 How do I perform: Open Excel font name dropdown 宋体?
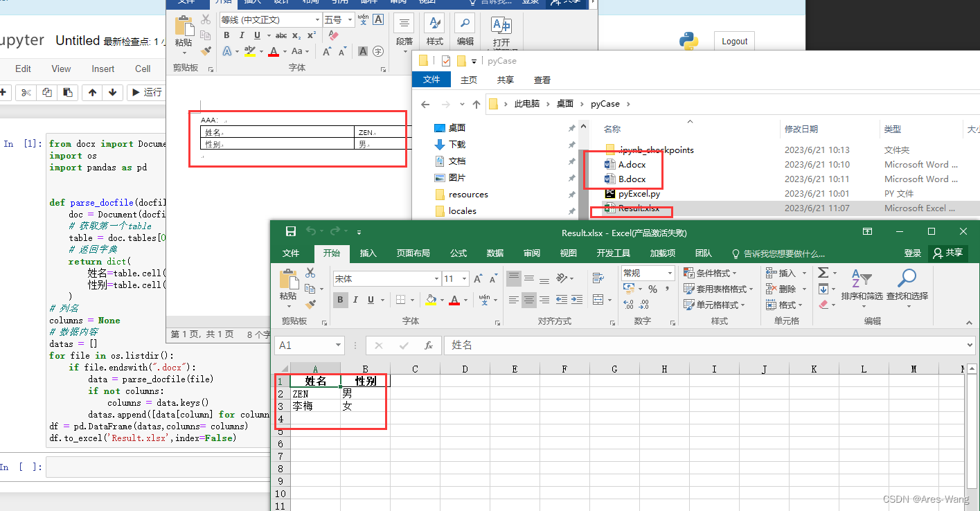[436, 279]
